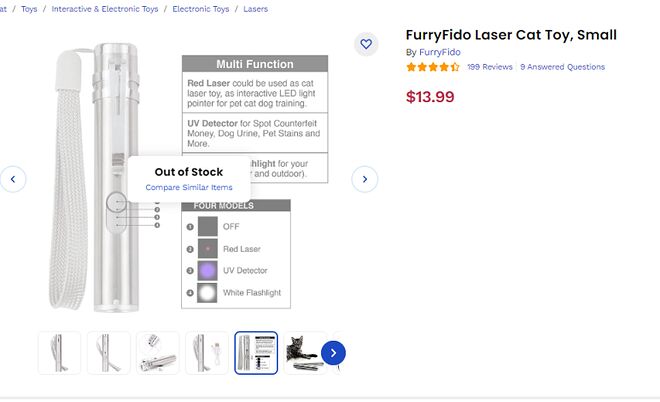Navigate to the Lasers breadcrumb
660x402 pixels.
pyautogui.click(x=255, y=9)
